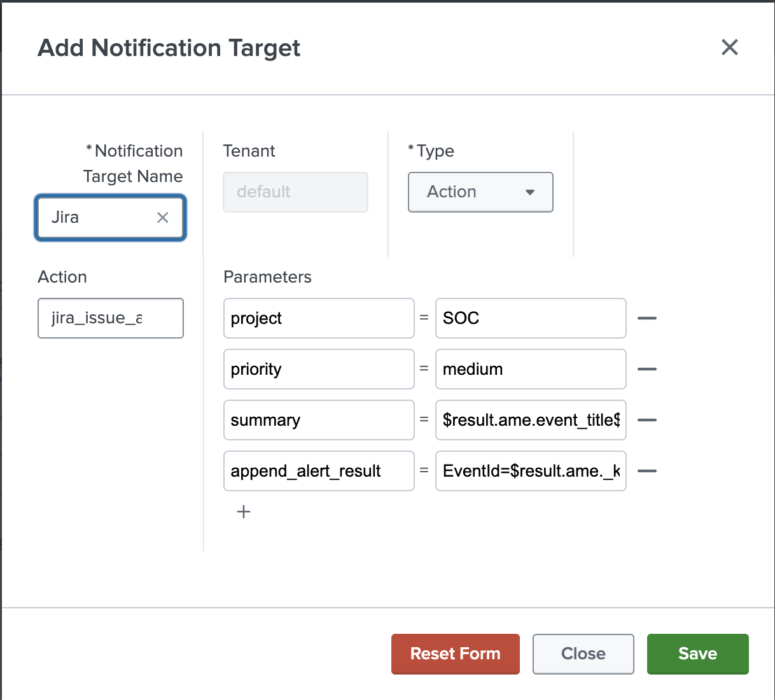The width and height of the screenshot is (775, 700).
Task: Remove the project parameter row
Action: (x=646, y=318)
